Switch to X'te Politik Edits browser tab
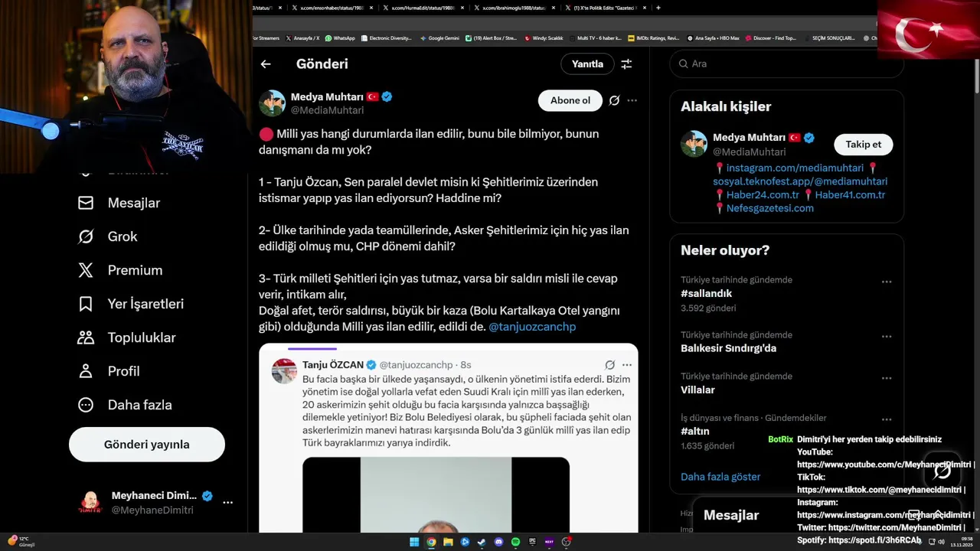This screenshot has height=551, width=980. coord(606,8)
